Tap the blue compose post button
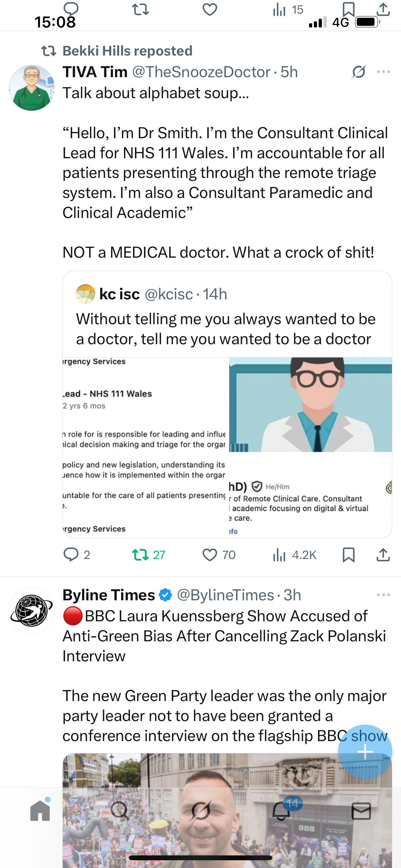Viewport: 401px width, 868px height. (365, 751)
